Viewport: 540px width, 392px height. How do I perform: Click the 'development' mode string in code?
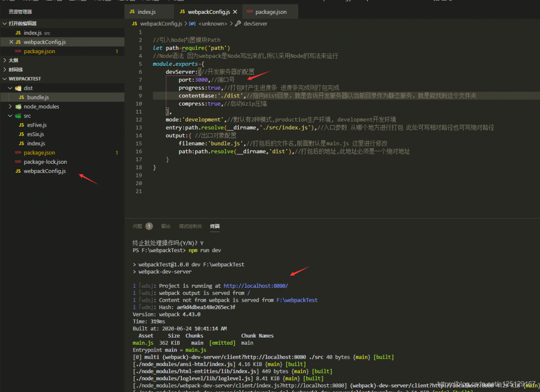[x=204, y=120]
